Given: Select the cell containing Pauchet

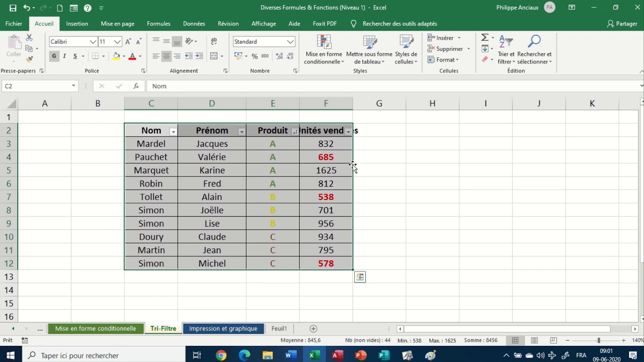Looking at the screenshot, I should 151,157.
